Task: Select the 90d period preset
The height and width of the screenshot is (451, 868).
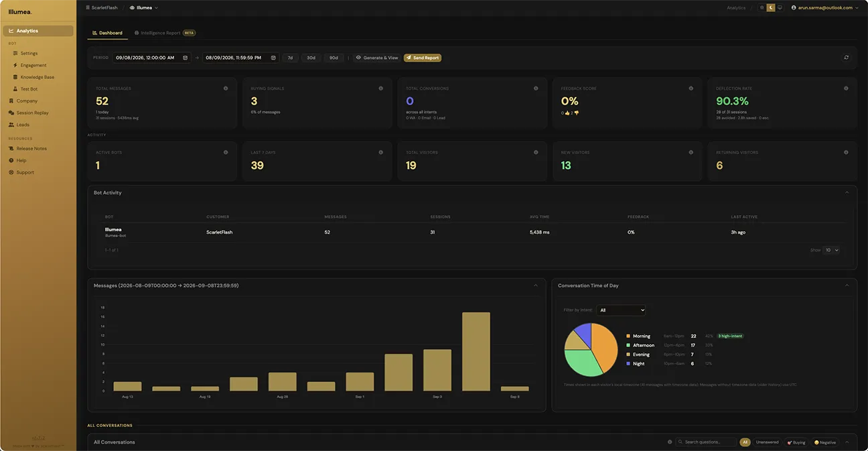Action: tap(334, 58)
